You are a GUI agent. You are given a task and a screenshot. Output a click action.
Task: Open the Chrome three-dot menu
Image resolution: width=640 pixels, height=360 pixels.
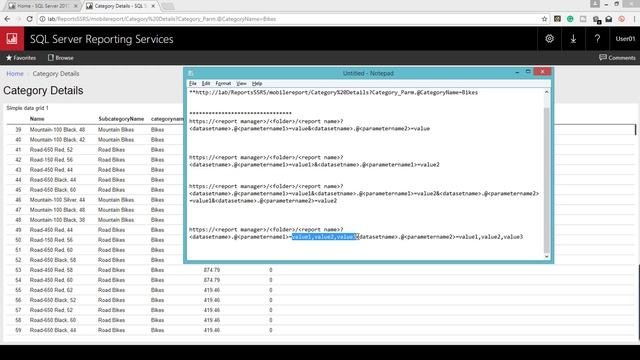634,19
